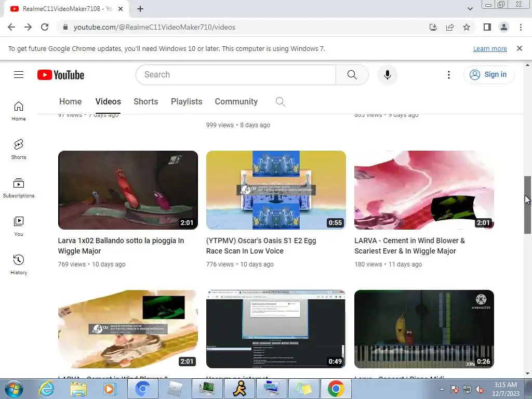The image size is (532, 399).
Task: Play Larva 1x02 Ballando sotto la pioggia thumbnail
Action: click(128, 190)
